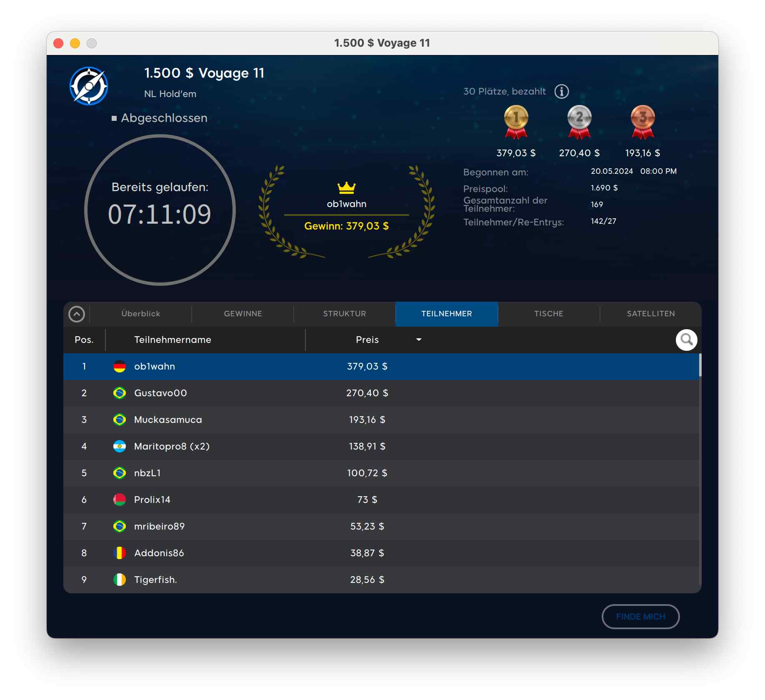Switch to the TISCHE tab
The width and height of the screenshot is (765, 700).
(548, 314)
